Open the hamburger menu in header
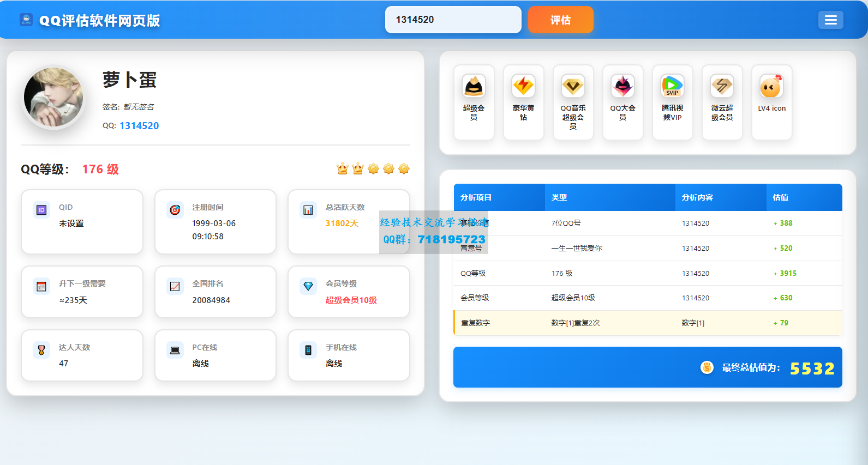The height and width of the screenshot is (465, 868). 830,20
